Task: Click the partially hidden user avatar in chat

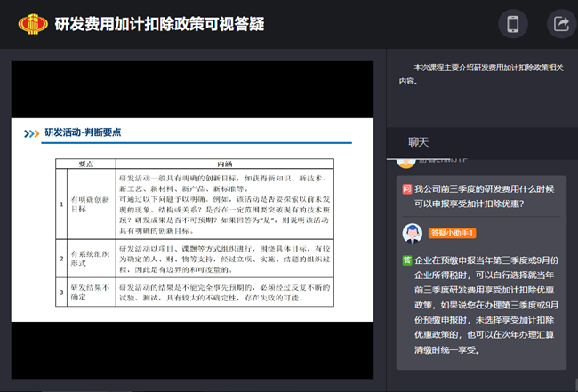Action: pos(405,163)
